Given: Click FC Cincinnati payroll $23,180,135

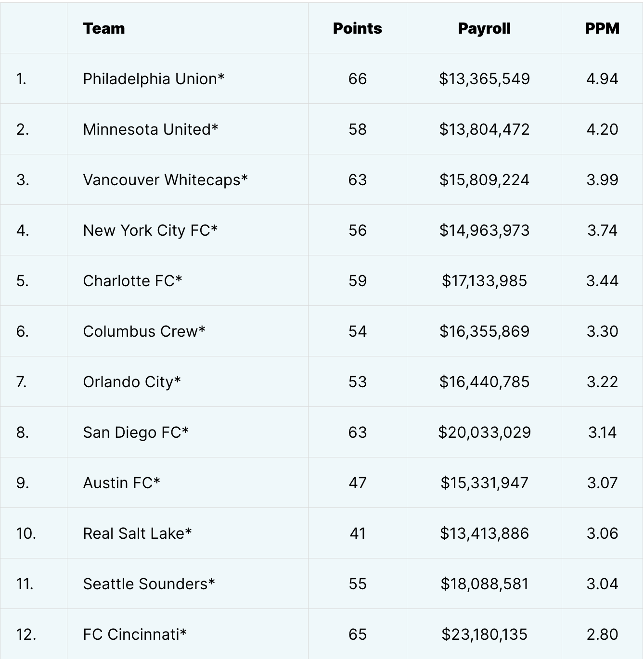Looking at the screenshot, I should 484,634.
